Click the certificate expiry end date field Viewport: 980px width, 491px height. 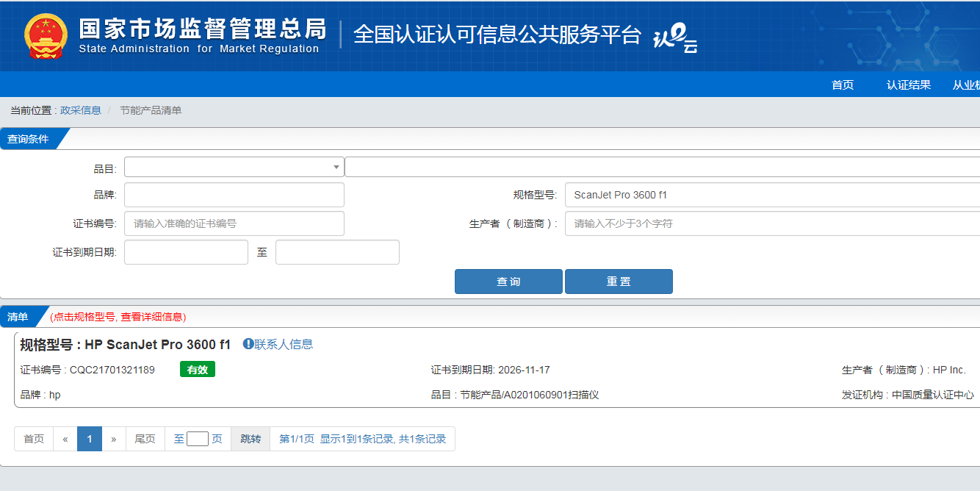pos(337,252)
